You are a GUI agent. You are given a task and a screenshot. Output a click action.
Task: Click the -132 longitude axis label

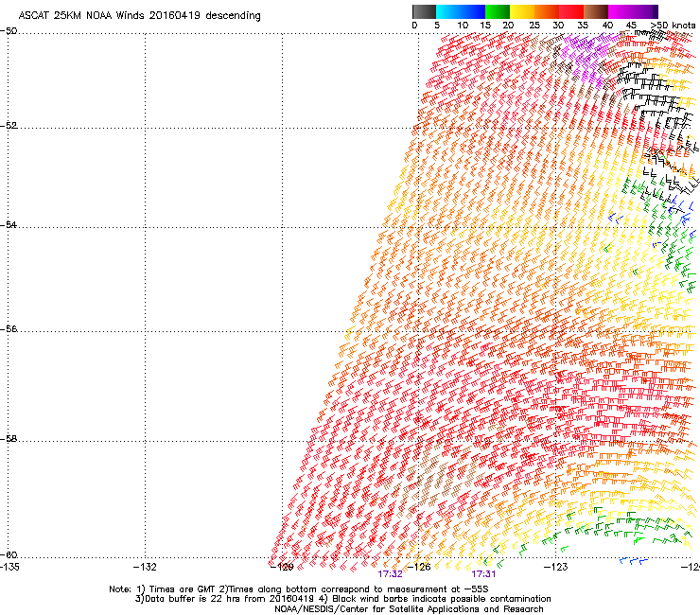tap(145, 567)
